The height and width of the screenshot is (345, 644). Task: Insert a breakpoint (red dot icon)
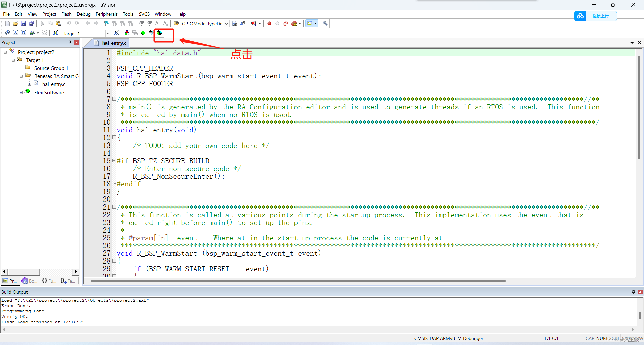pyautogui.click(x=269, y=23)
